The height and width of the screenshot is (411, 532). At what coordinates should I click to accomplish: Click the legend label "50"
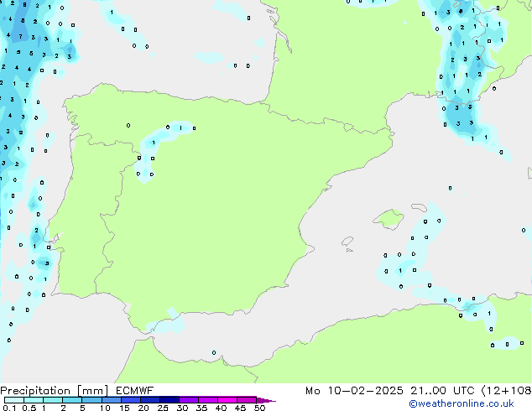click(x=259, y=408)
